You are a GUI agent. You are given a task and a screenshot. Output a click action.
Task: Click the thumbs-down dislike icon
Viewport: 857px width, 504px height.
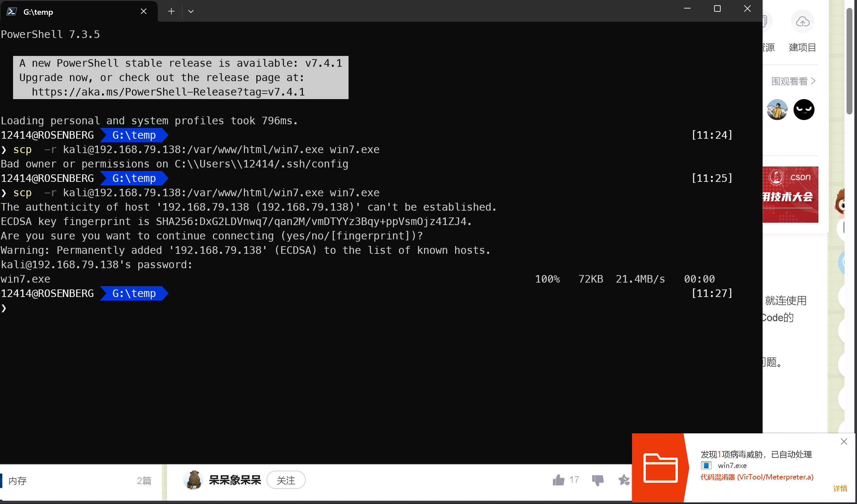[x=597, y=480]
